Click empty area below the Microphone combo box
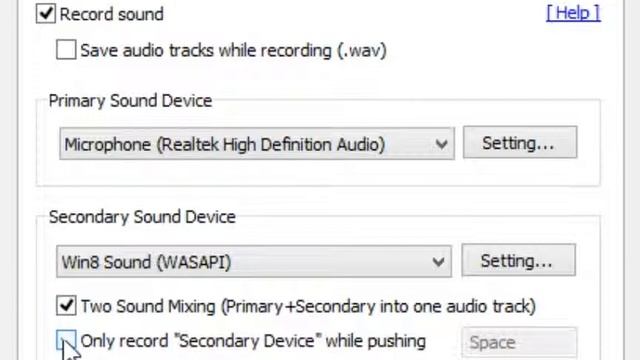 tap(257, 172)
